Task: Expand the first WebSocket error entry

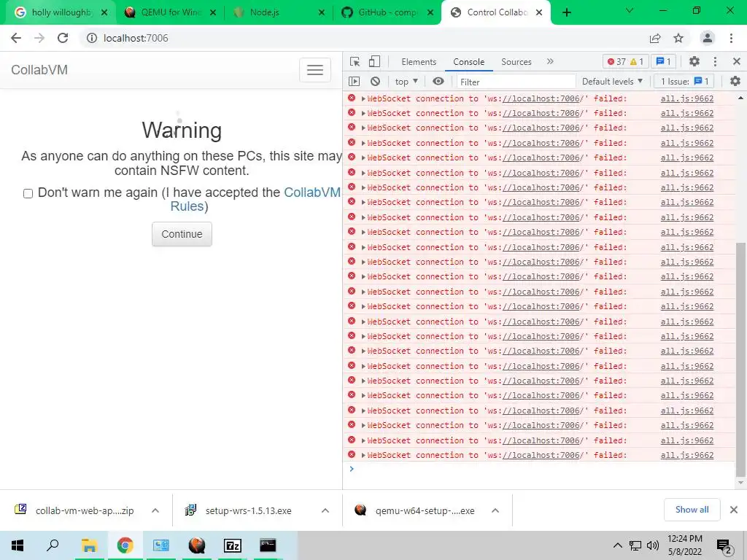Action: (x=363, y=98)
